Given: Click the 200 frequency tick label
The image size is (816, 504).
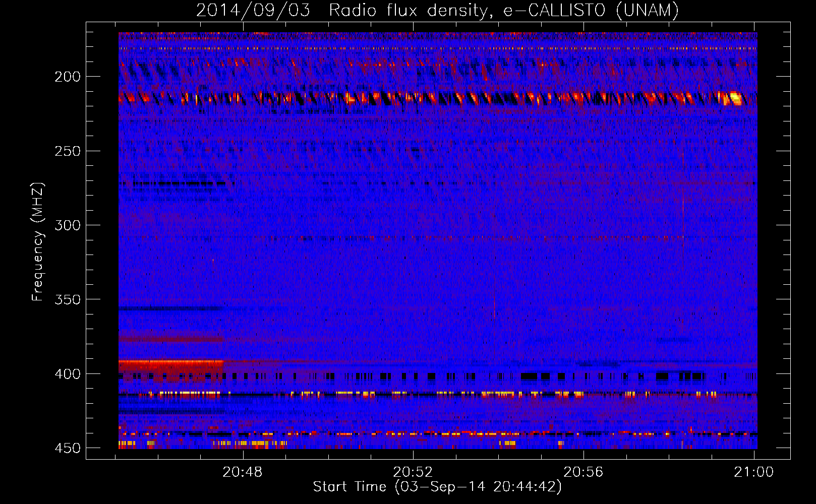Looking at the screenshot, I should click(x=68, y=77).
